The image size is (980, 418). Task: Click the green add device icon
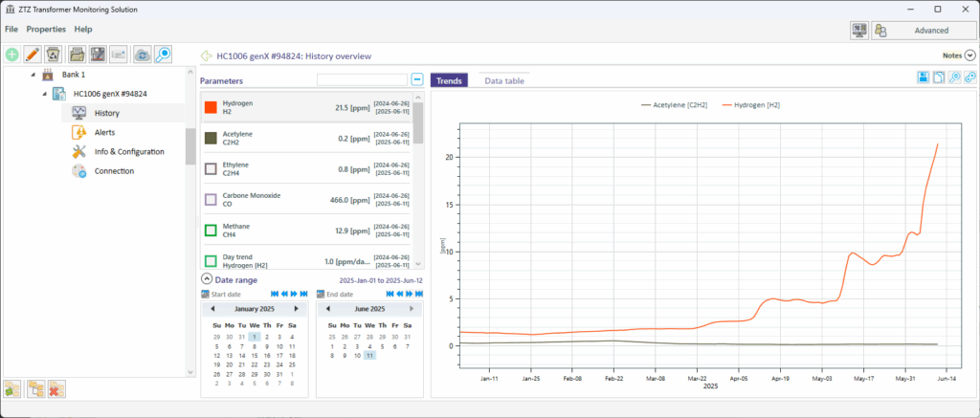tap(14, 55)
